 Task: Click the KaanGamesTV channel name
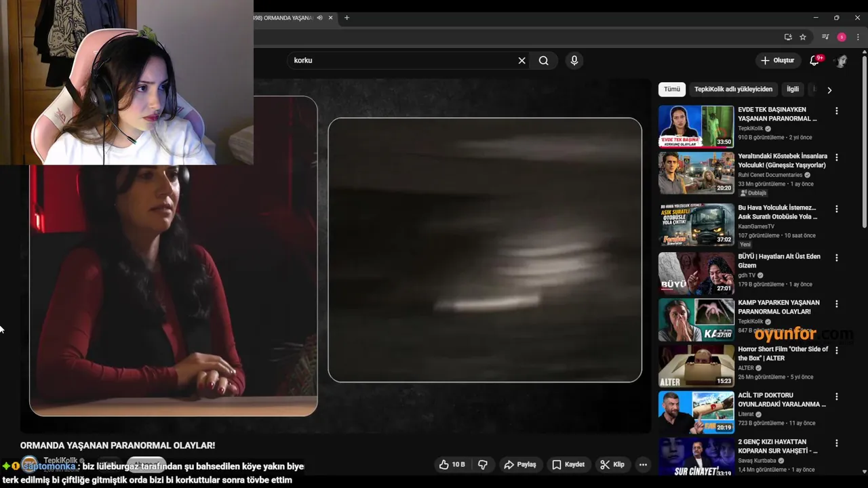pos(756,226)
